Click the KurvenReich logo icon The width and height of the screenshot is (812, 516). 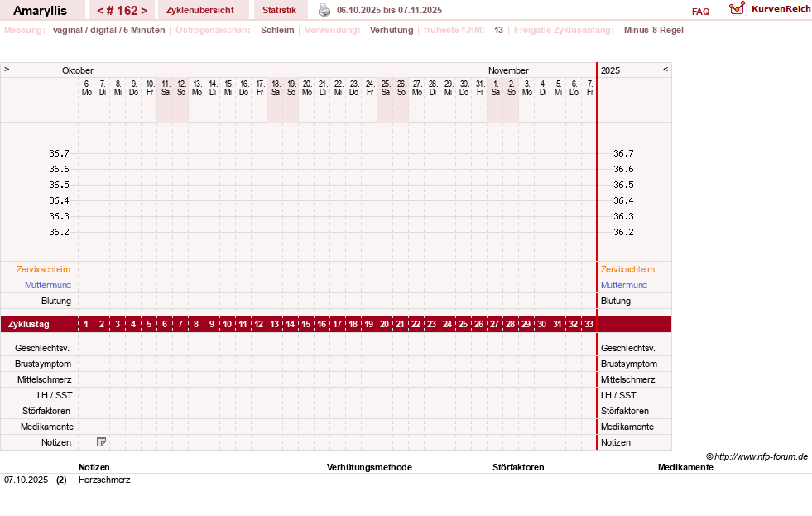737,8
